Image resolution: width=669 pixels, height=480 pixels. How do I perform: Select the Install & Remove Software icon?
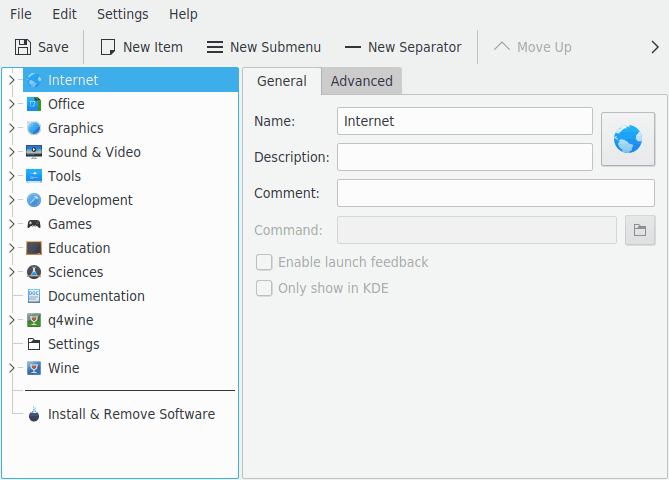(x=34, y=414)
